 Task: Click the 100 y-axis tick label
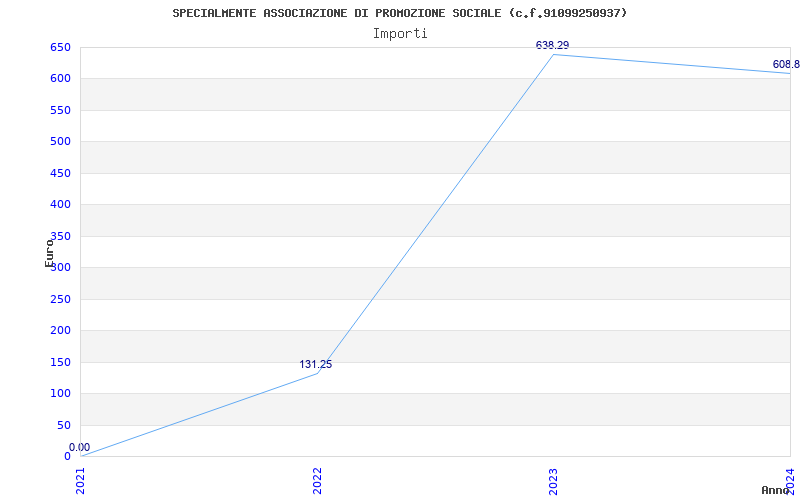(60, 393)
